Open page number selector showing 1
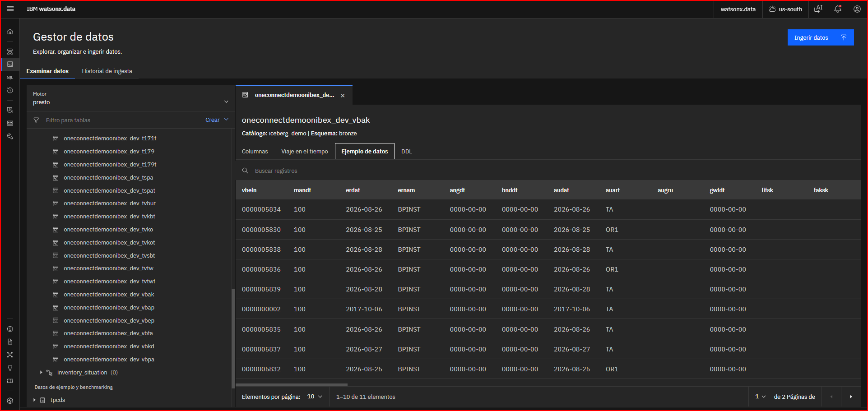The image size is (868, 411). (761, 397)
